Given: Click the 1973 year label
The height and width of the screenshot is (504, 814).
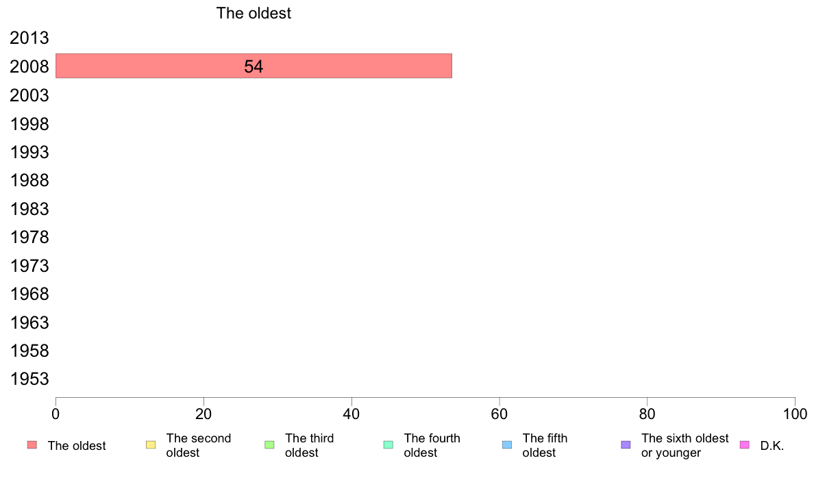Looking at the screenshot, I should click(x=29, y=266).
